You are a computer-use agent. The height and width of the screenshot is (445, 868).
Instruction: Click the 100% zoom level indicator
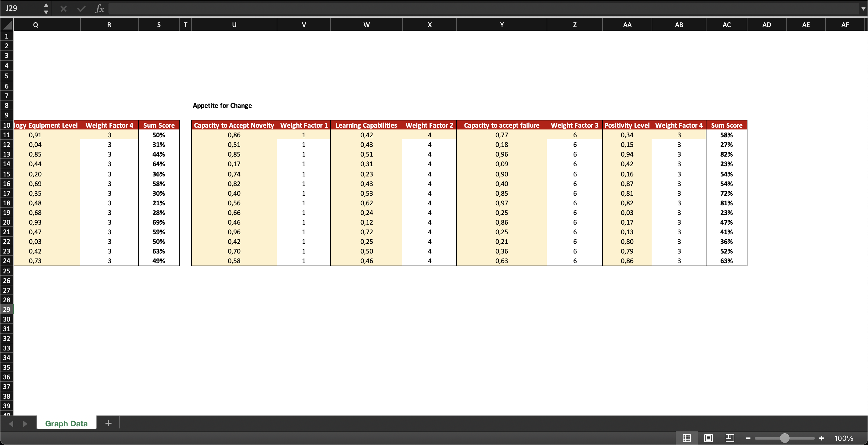coord(844,438)
